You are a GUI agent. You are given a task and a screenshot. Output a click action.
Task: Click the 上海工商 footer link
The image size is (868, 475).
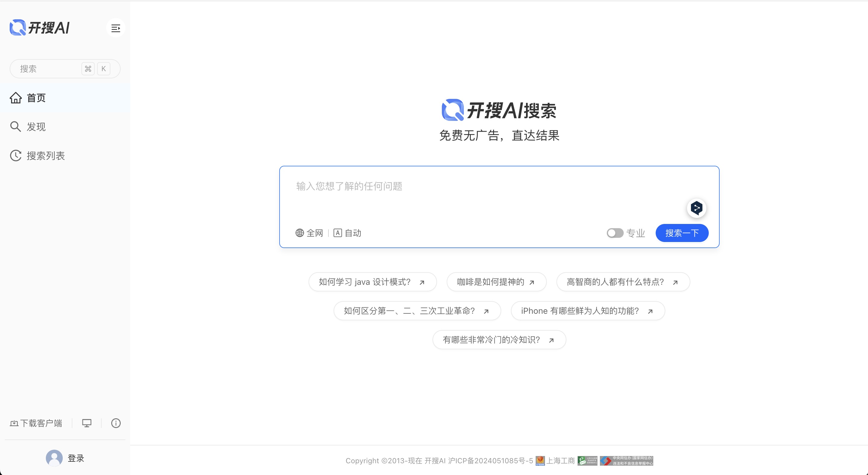pyautogui.click(x=560, y=461)
